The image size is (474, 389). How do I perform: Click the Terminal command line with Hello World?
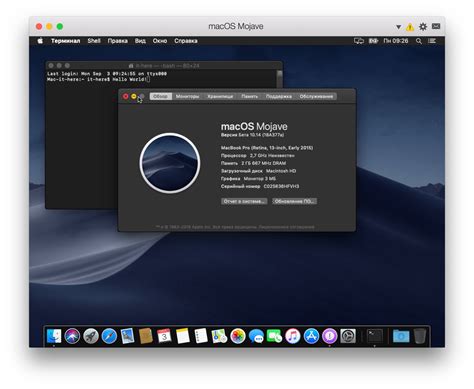coord(98,79)
